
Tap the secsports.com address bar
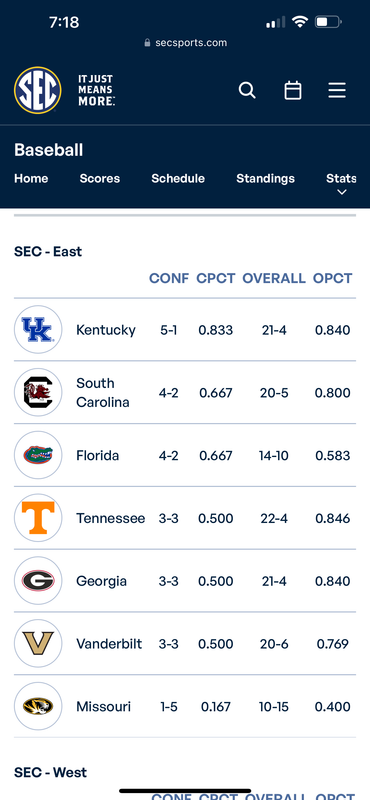186,43
